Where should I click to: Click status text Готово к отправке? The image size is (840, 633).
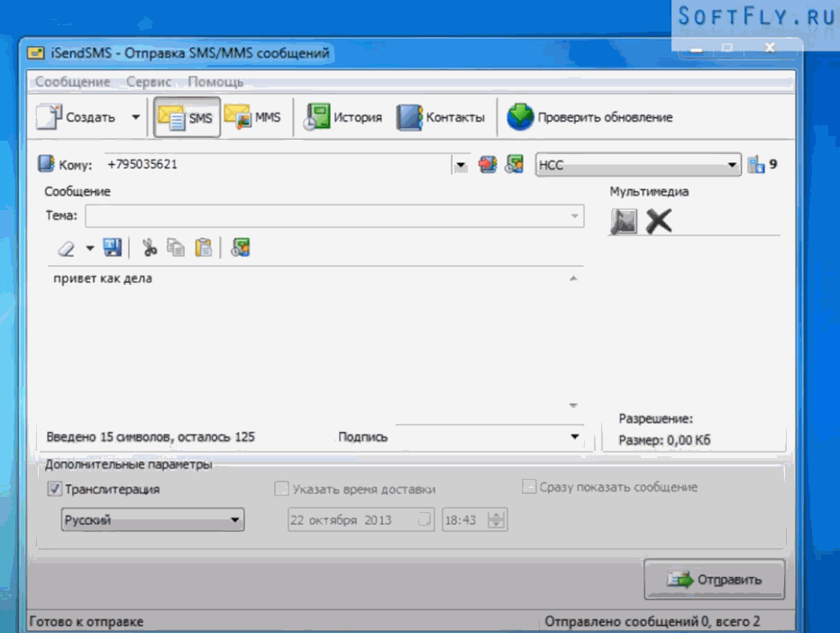87,622
